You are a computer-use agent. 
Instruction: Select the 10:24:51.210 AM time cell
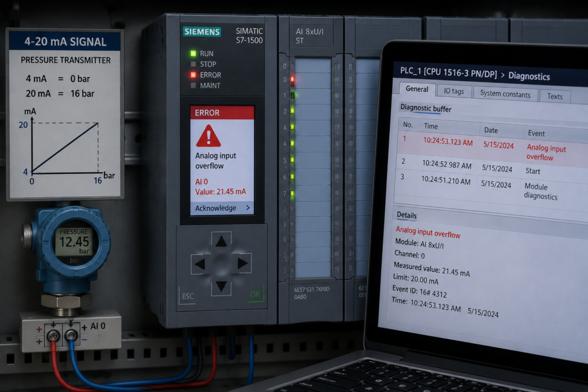[446, 180]
